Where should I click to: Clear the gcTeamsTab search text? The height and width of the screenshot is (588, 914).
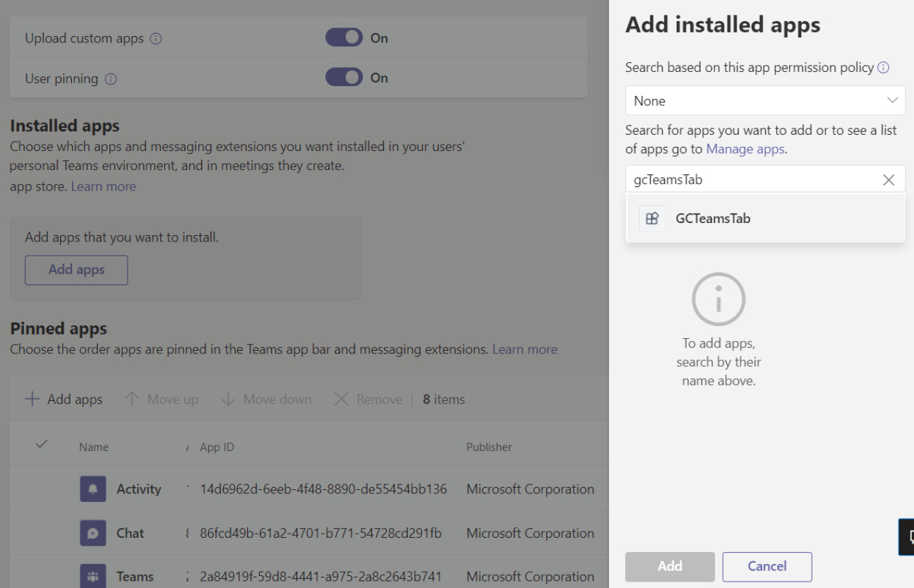(889, 180)
